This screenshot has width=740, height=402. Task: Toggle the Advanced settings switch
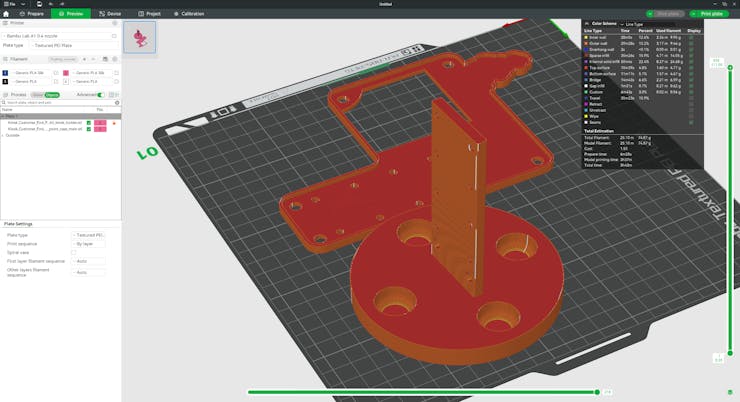pyautogui.click(x=100, y=95)
